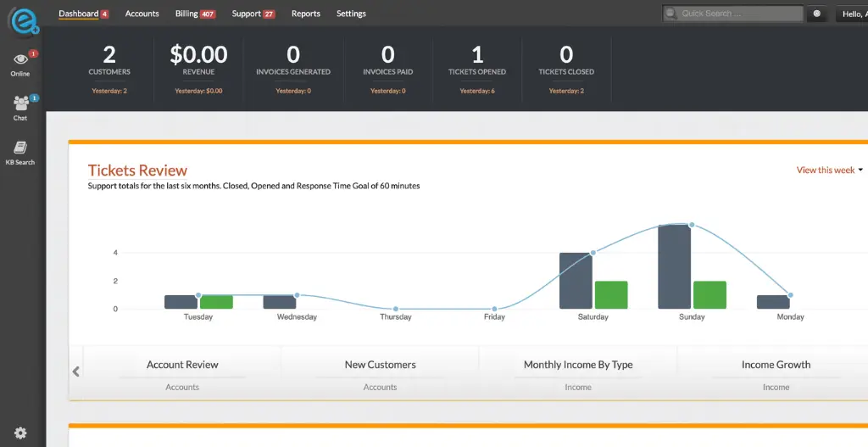Viewport: 868px width, 447px height.
Task: Open the KB Search book icon
Action: click(x=20, y=148)
